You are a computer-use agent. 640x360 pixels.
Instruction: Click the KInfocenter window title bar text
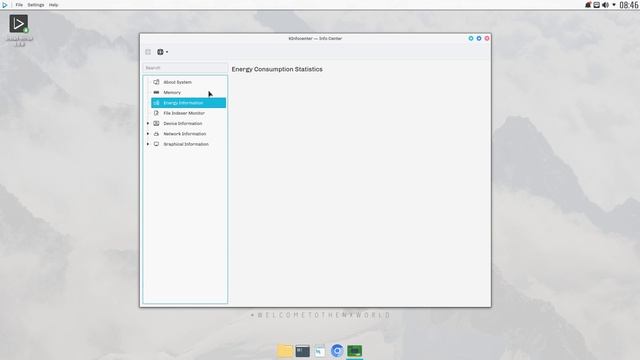pos(315,38)
